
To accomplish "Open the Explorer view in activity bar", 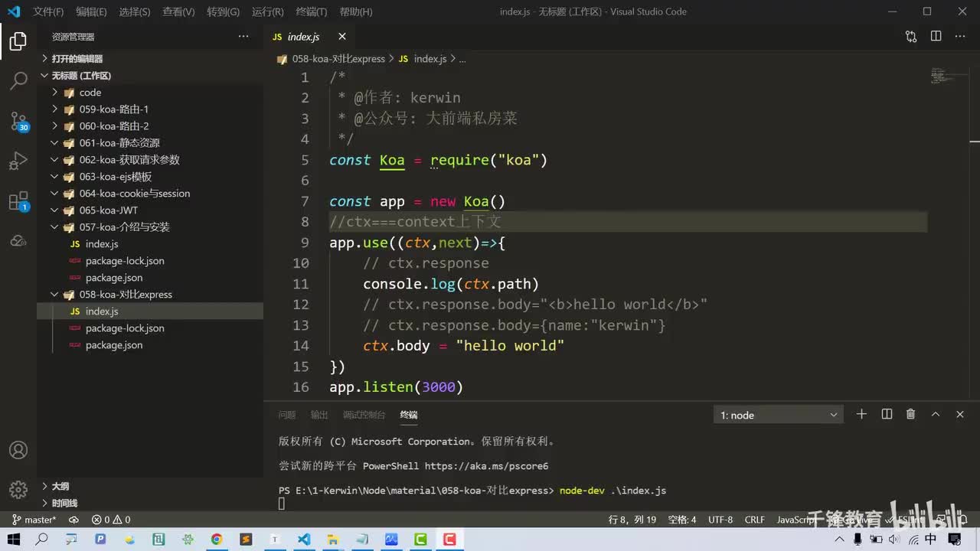I will tap(18, 41).
